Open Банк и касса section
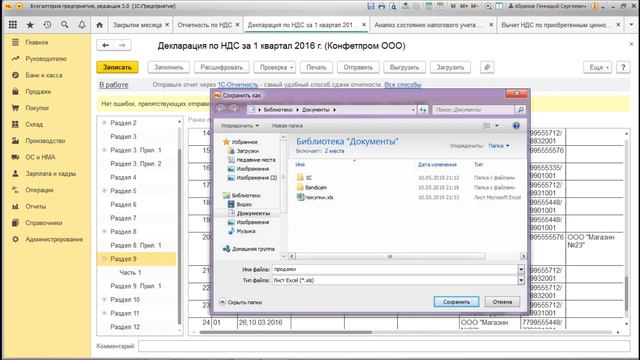Image resolution: width=640 pixels, height=360 pixels. point(44,75)
